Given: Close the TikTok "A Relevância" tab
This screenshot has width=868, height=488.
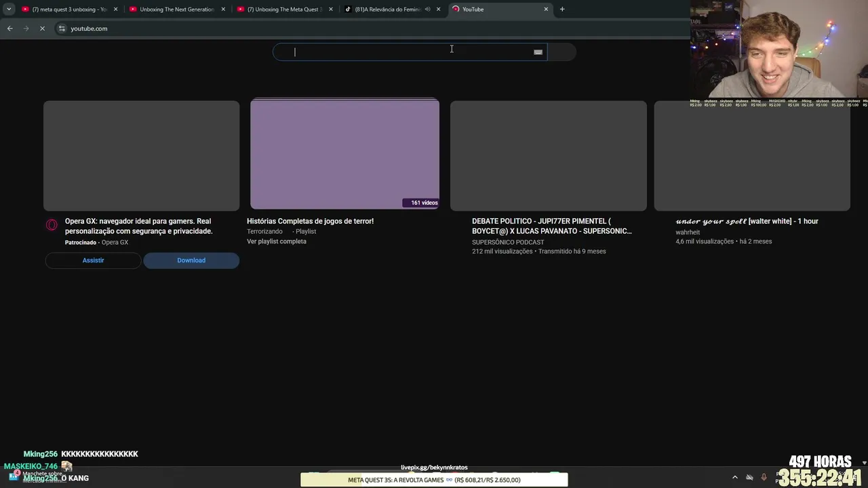Looking at the screenshot, I should coord(438,9).
